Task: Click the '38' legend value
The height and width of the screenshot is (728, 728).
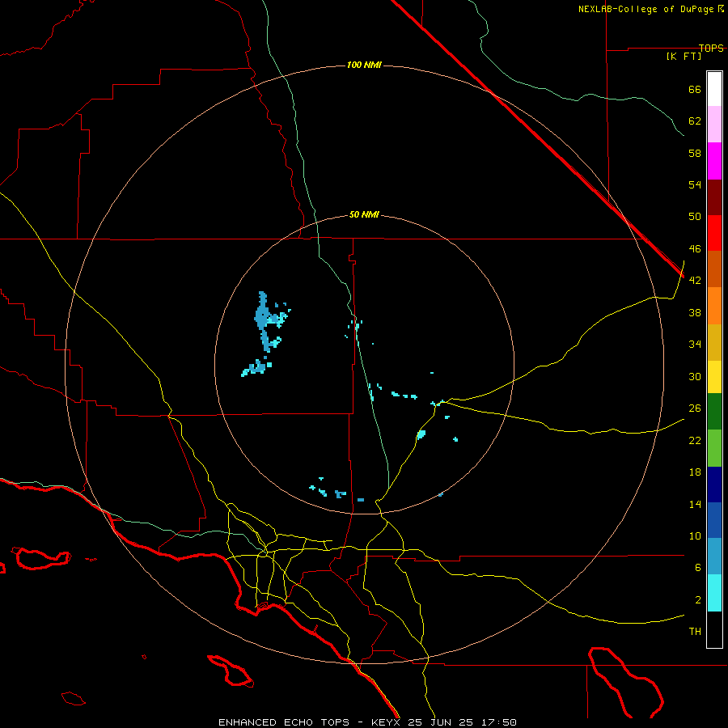Action: 695,313
